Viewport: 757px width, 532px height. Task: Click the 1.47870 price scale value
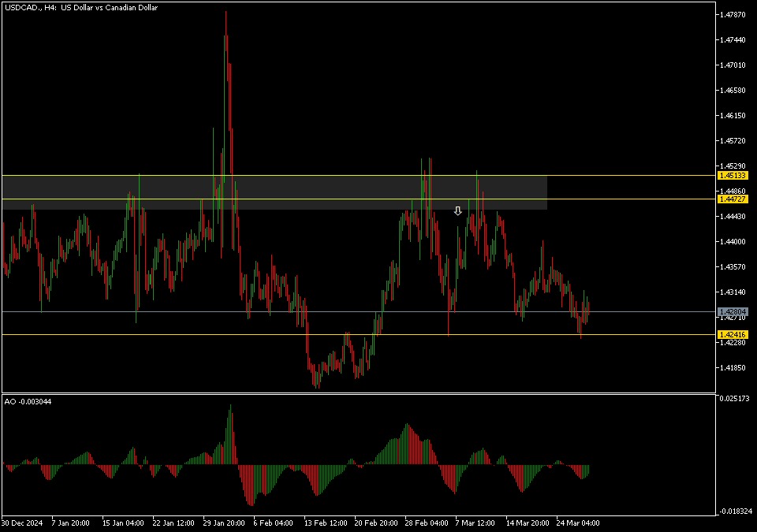click(x=733, y=15)
